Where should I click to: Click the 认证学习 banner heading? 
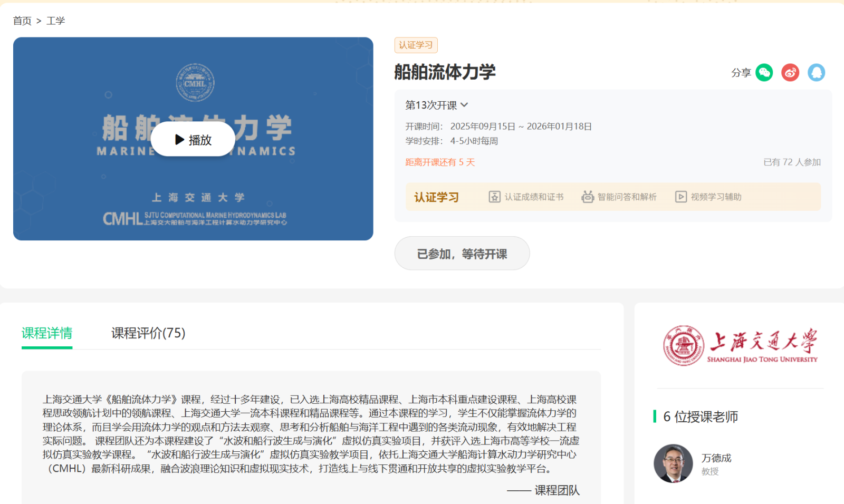click(x=436, y=197)
